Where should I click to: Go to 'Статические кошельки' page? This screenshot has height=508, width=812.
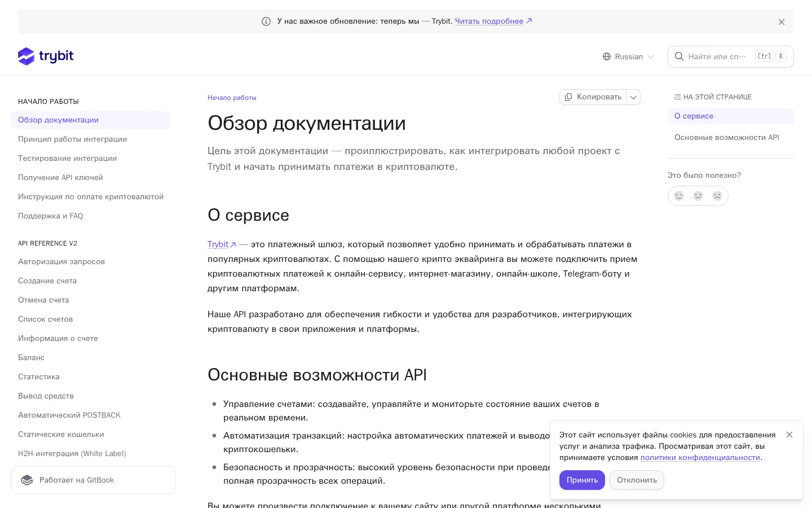91,434
